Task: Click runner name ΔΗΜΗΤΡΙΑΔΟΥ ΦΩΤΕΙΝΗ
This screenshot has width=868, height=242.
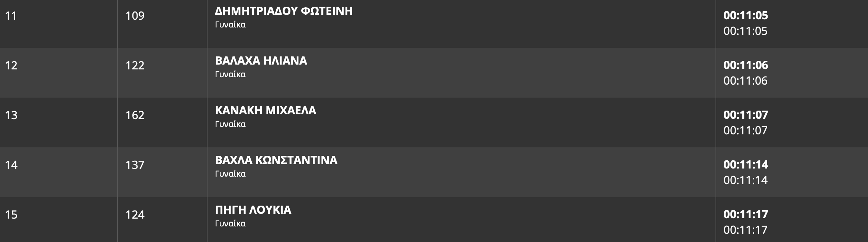Action: pyautogui.click(x=284, y=11)
